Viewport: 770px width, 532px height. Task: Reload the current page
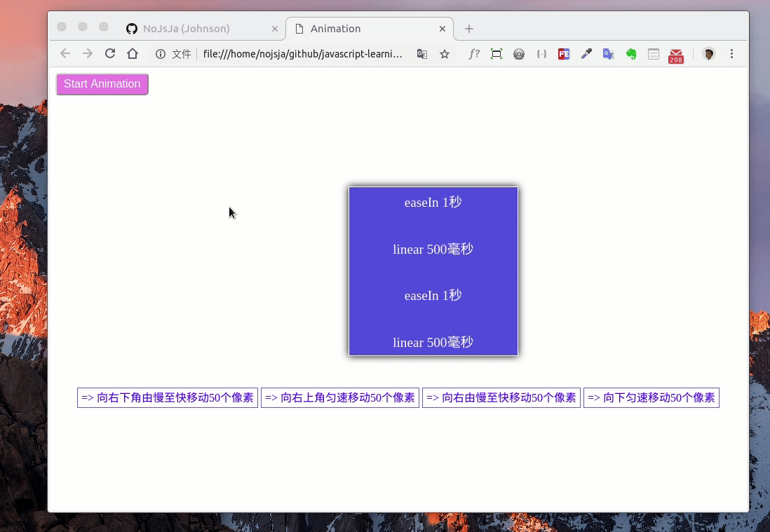110,53
